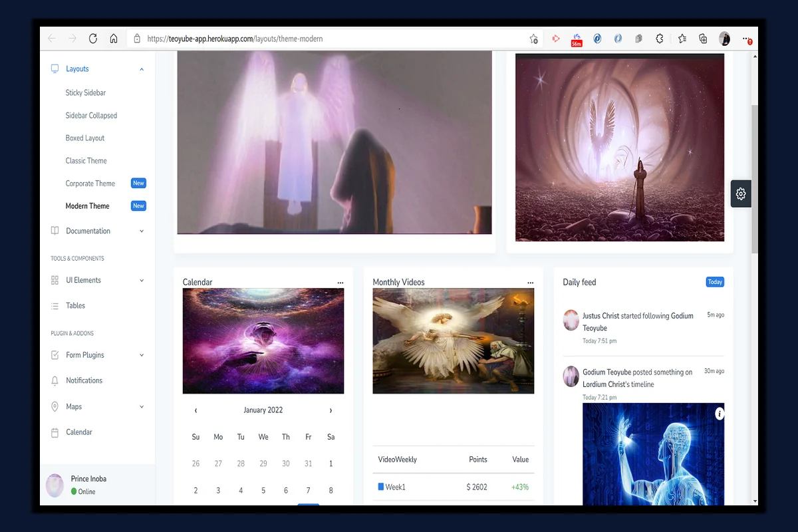The image size is (798, 532).
Task: Go to the browser home page icon
Action: click(x=114, y=39)
